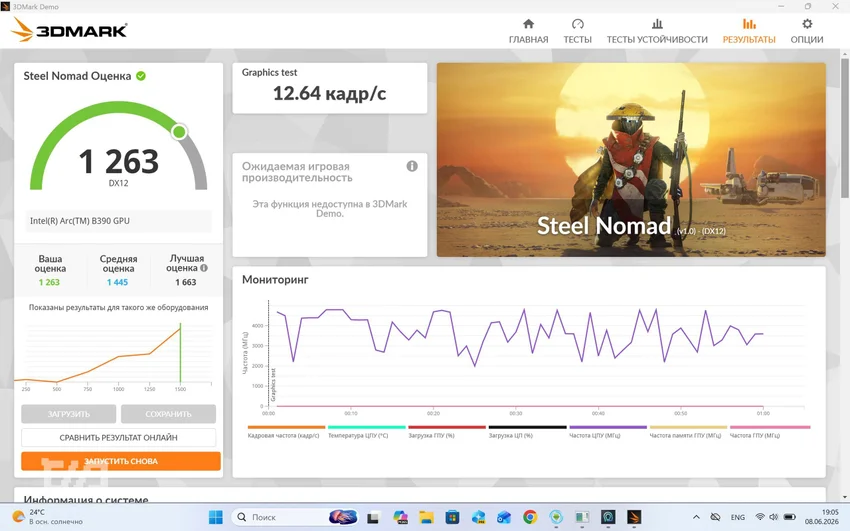
Task: Click the green verified checkmark beside Steel Nomad Оценка
Action: point(141,76)
